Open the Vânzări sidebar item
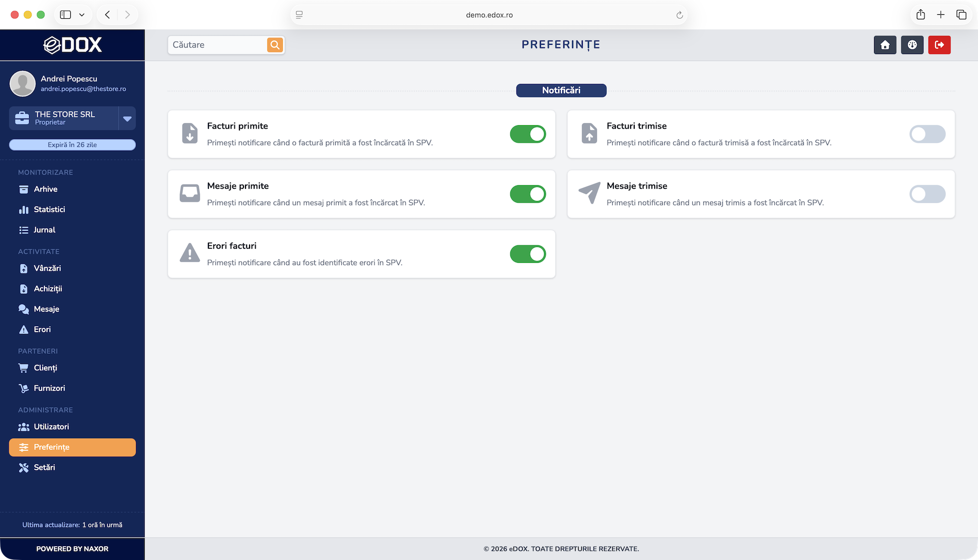The image size is (978, 560). (x=47, y=268)
